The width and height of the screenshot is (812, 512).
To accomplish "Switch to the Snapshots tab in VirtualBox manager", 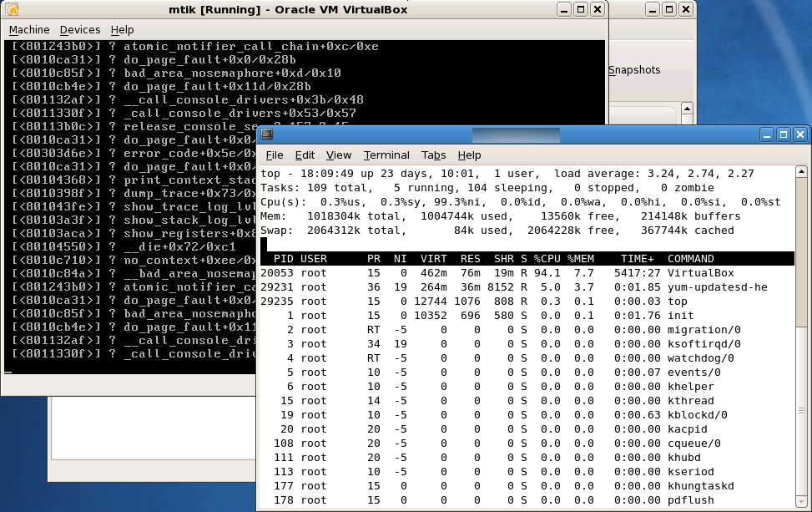I will [x=634, y=70].
